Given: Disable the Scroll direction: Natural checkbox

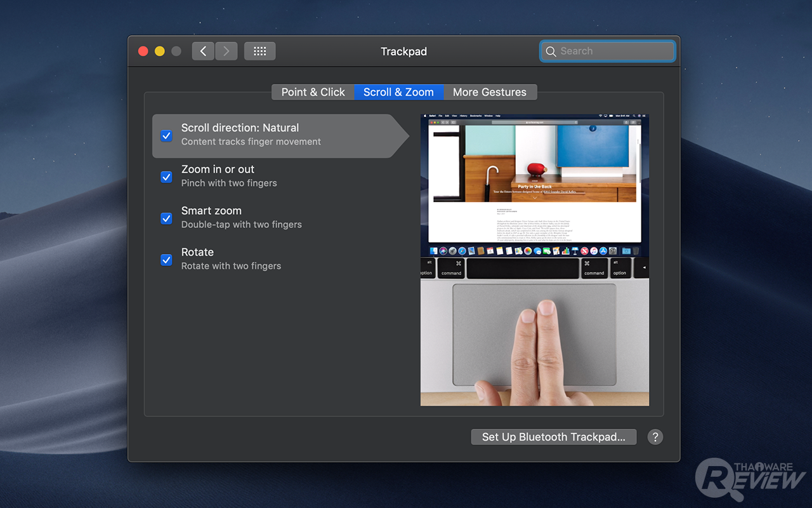Looking at the screenshot, I should pos(166,135).
